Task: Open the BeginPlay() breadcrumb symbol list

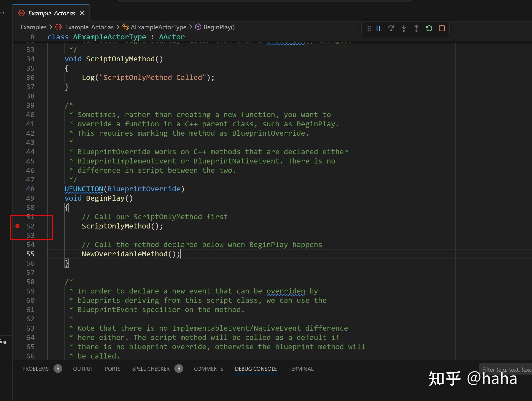Action: pyautogui.click(x=219, y=27)
